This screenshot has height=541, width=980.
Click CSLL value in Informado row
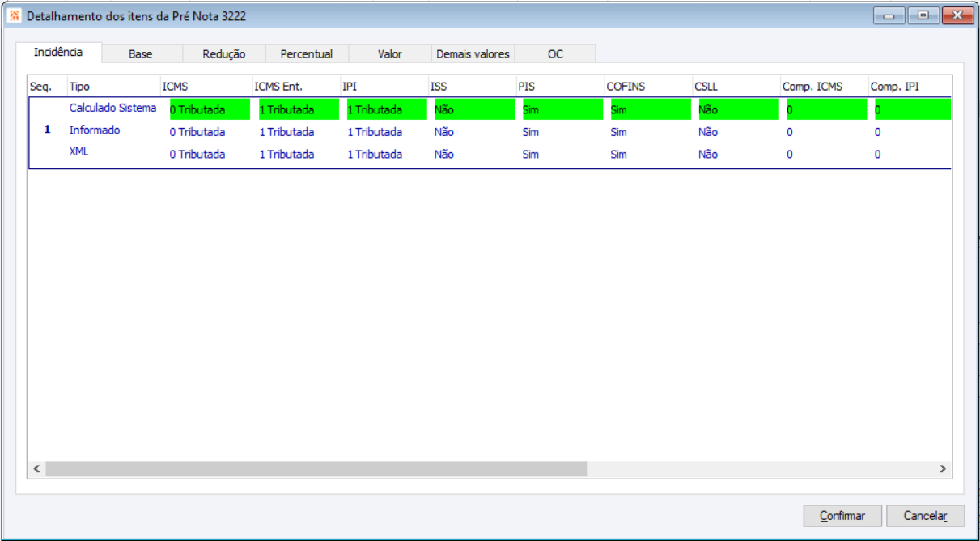click(708, 132)
